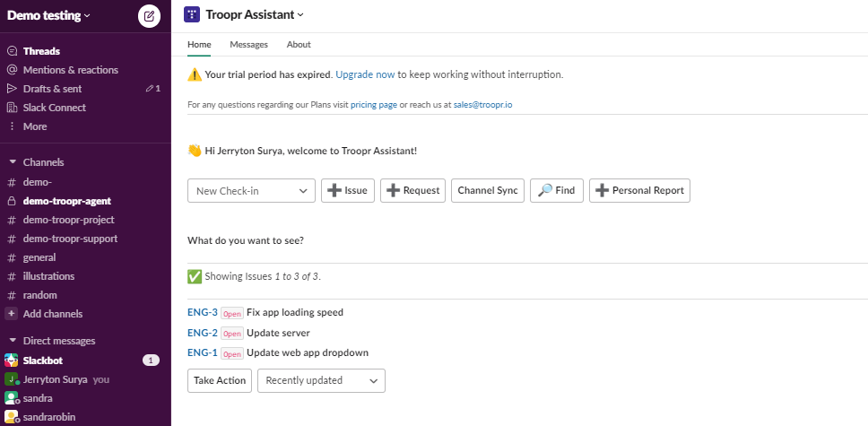The image size is (868, 426).
Task: Click the sales@troopr.io email link
Action: point(482,104)
